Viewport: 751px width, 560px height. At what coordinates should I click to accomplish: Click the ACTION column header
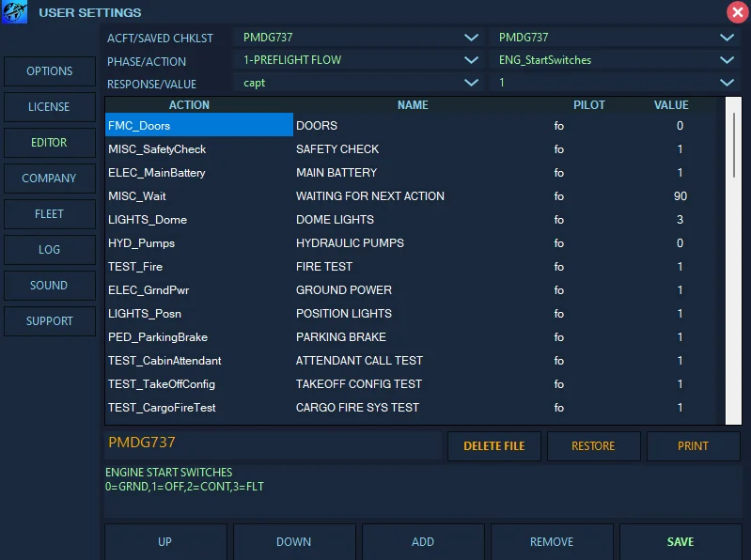(x=189, y=105)
